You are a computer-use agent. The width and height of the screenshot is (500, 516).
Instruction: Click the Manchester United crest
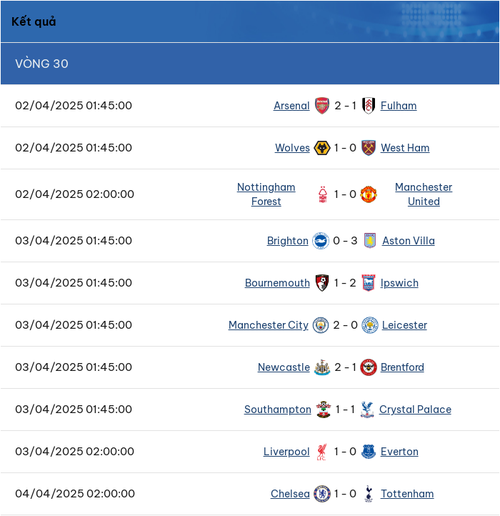[369, 194]
